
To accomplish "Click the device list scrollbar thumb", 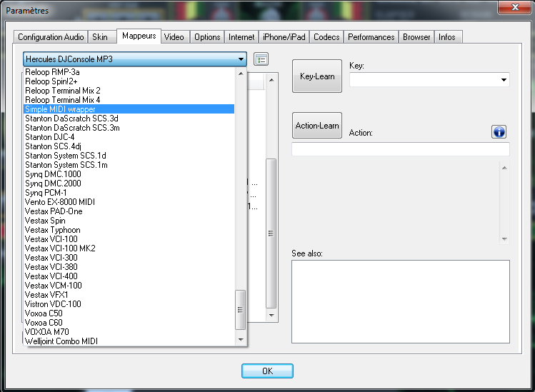I will pyautogui.click(x=240, y=310).
